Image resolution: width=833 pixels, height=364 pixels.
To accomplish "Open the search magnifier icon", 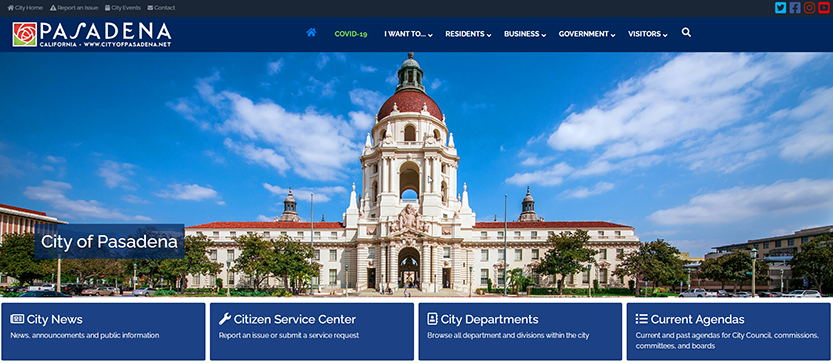I will pyautogui.click(x=686, y=33).
